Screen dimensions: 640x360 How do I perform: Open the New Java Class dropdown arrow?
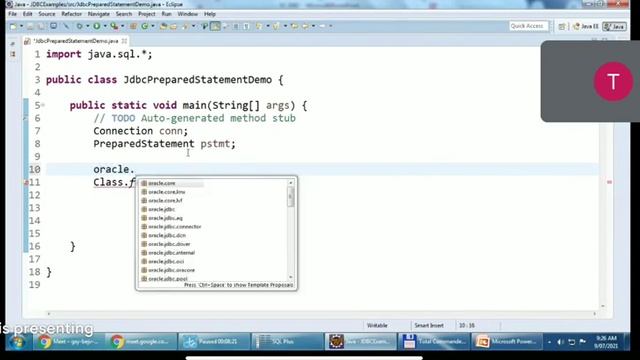coord(153,26)
